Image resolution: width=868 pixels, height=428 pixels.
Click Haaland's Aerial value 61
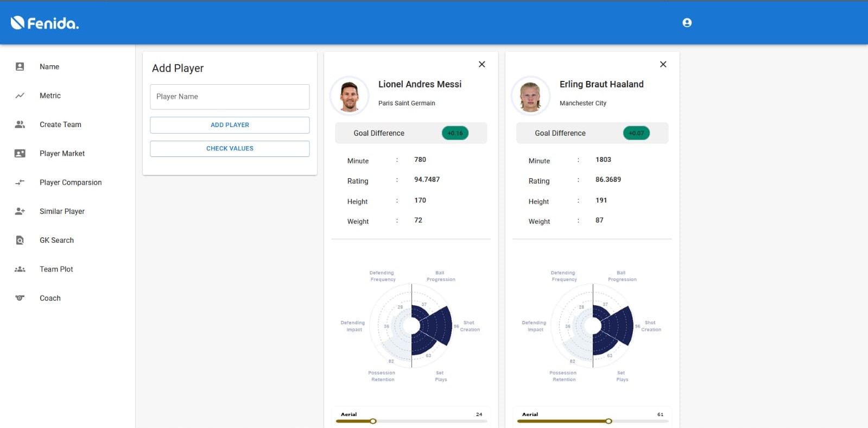click(660, 414)
